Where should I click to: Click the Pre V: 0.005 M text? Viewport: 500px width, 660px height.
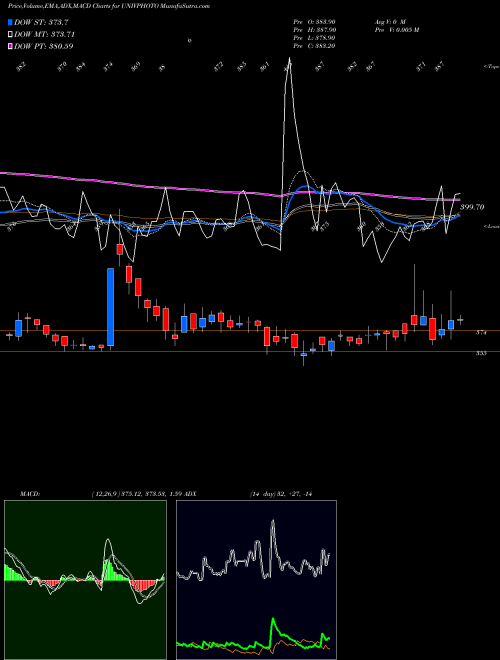[x=396, y=30]
